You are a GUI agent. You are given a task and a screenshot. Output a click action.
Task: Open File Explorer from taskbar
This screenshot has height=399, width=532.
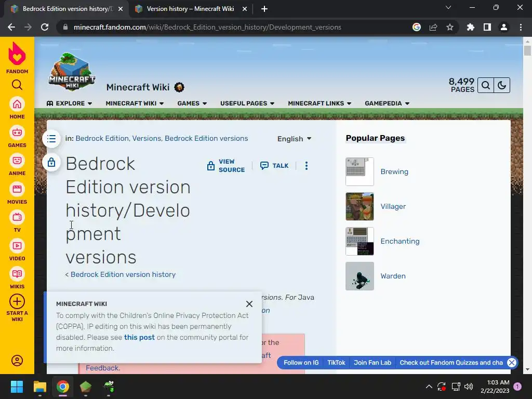click(x=39, y=387)
